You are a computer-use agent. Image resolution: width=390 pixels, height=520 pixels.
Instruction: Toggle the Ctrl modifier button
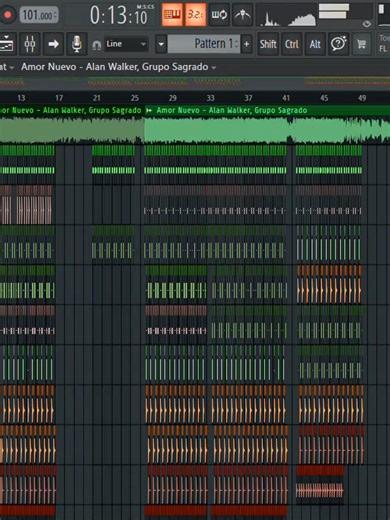tap(292, 44)
